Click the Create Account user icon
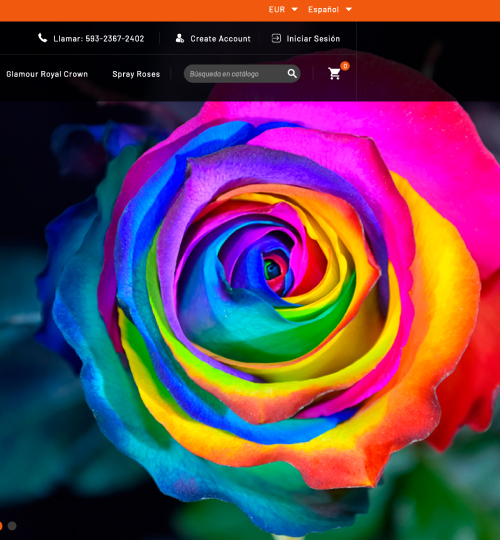The height and width of the screenshot is (540, 500). click(x=179, y=38)
